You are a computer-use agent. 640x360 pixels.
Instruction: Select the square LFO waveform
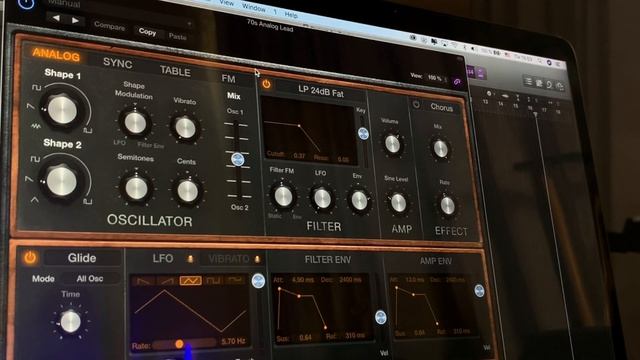(x=213, y=280)
